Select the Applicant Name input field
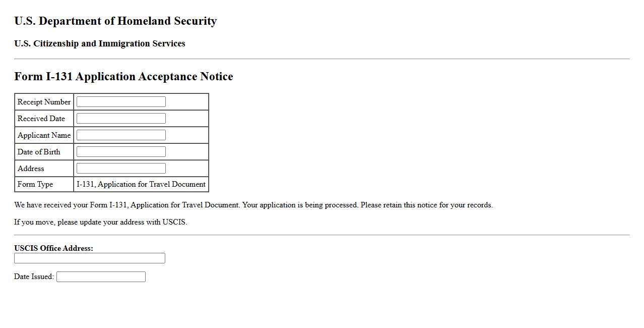 tap(121, 135)
